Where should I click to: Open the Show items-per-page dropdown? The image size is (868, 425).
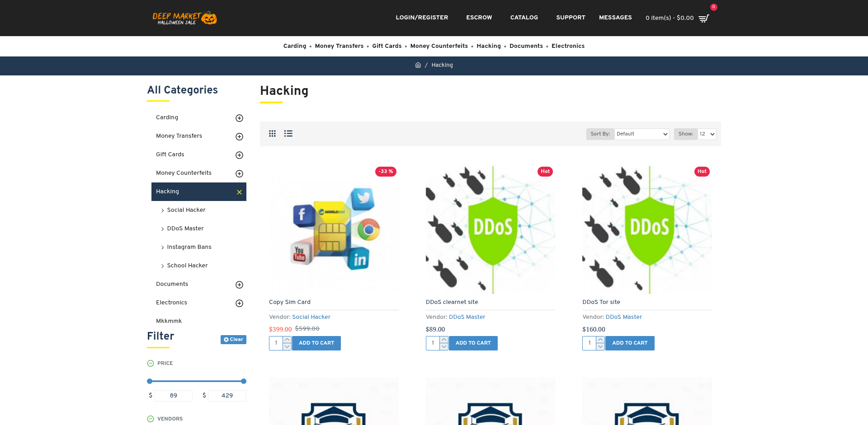[x=707, y=134]
